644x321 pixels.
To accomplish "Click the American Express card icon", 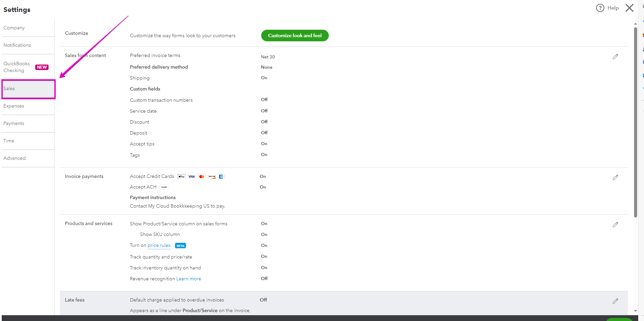I will point(221,177).
